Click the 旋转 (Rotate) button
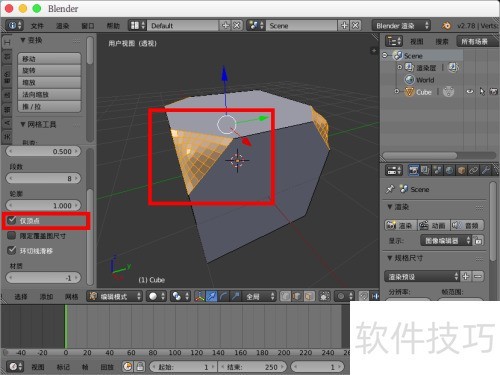This screenshot has height=375, width=500. click(49, 71)
